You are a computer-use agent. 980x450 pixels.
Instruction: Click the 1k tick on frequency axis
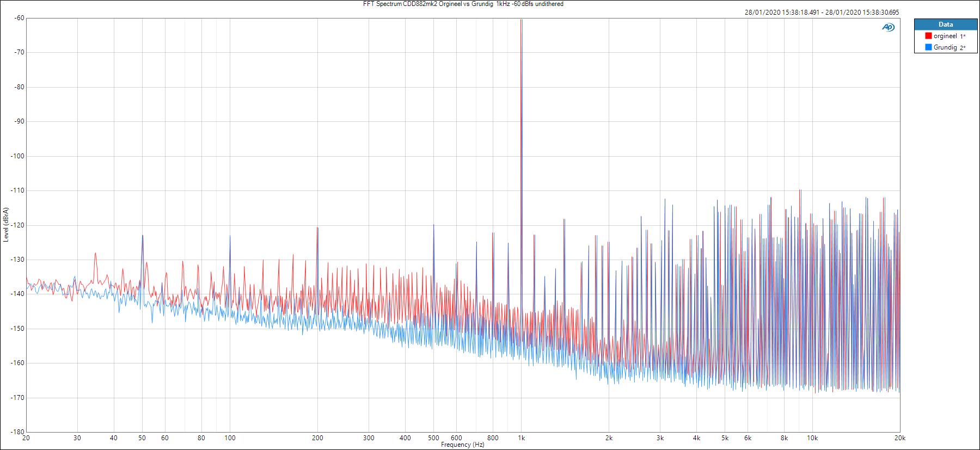coord(521,438)
